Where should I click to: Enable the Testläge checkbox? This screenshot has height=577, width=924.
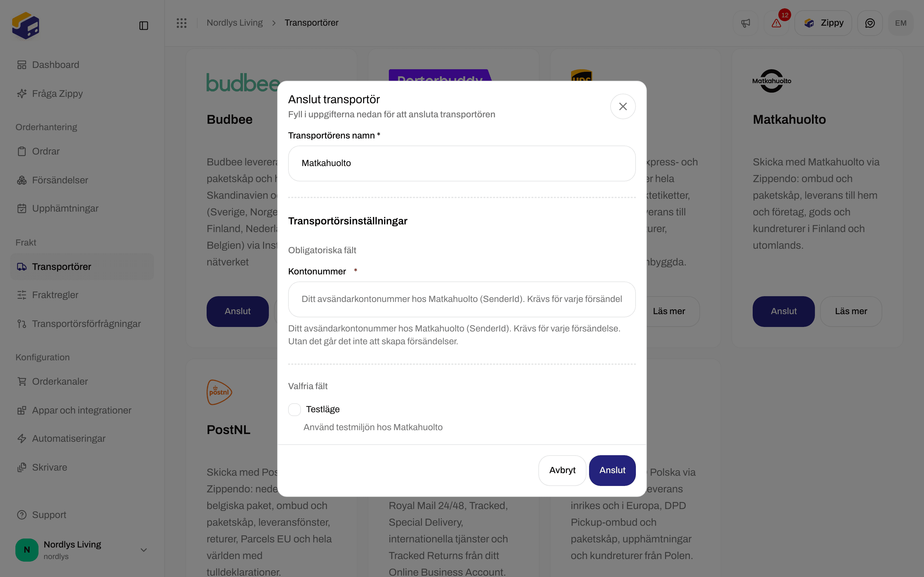[295, 409]
